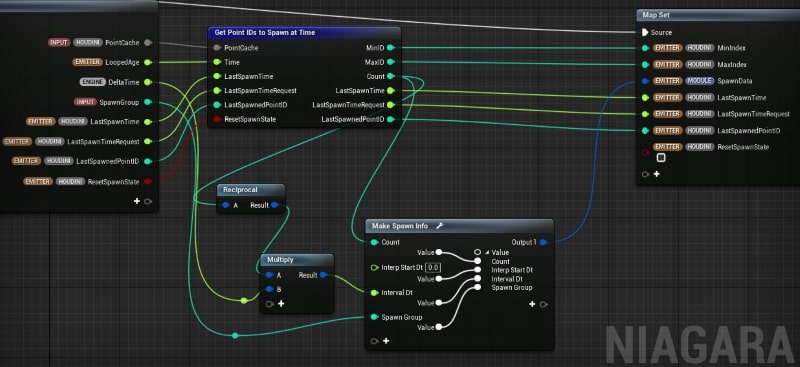This screenshot has height=367, width=800.
Task: Select the MaxID output pin
Action: 390,62
